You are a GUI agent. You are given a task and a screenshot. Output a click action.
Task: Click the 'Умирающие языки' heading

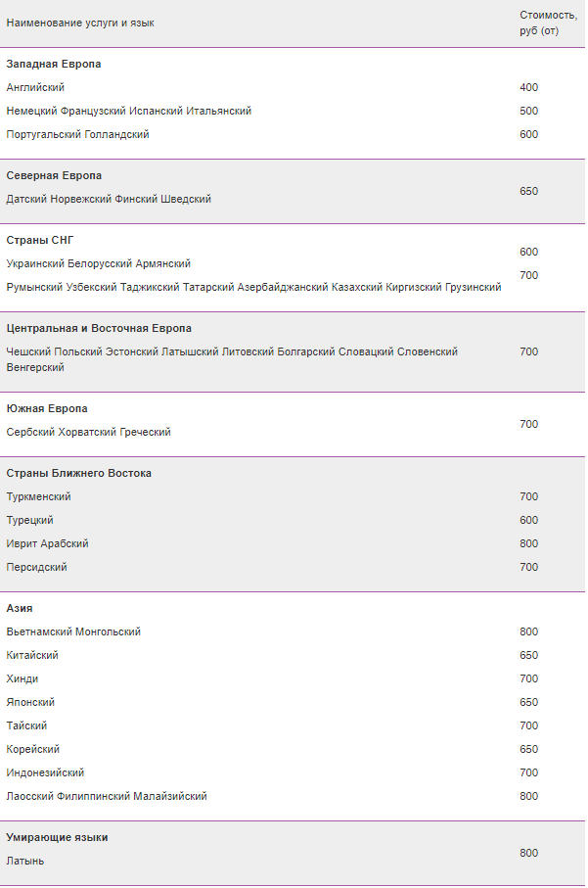click(57, 837)
